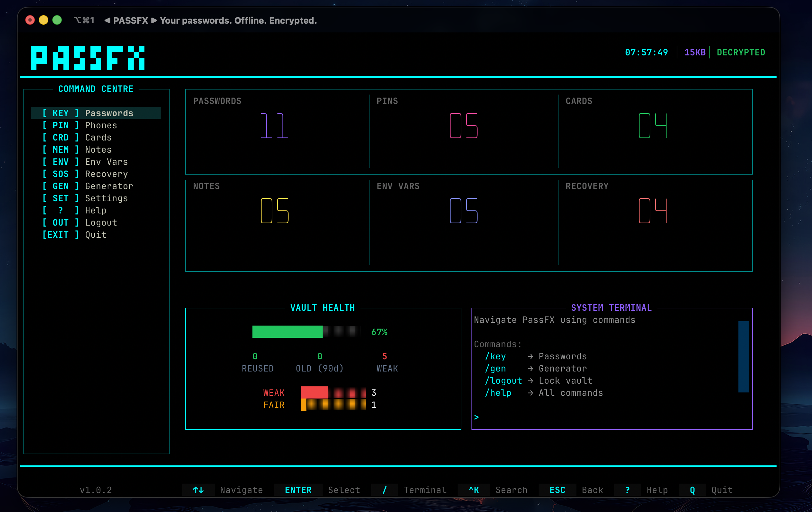Select Phones in Command Centre
812x512 pixels.
click(x=96, y=125)
